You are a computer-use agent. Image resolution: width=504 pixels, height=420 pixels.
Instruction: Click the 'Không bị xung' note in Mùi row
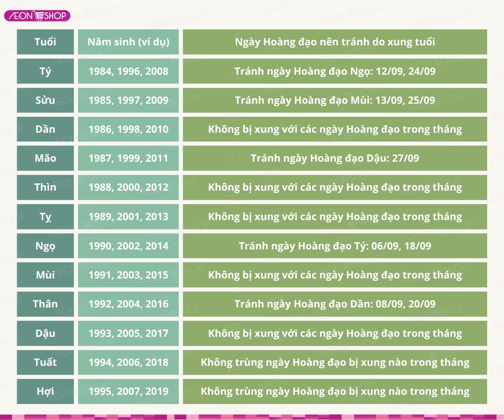pyautogui.click(x=335, y=275)
